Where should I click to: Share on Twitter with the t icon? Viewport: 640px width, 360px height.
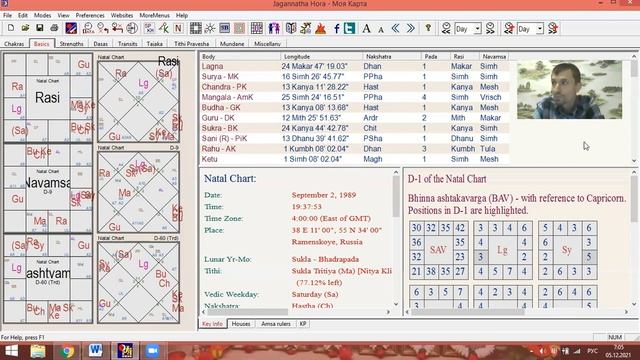pyautogui.click(x=349, y=28)
